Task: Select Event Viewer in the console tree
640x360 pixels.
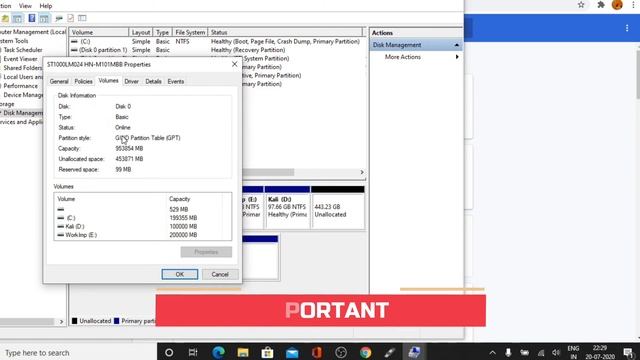Action: (20, 59)
